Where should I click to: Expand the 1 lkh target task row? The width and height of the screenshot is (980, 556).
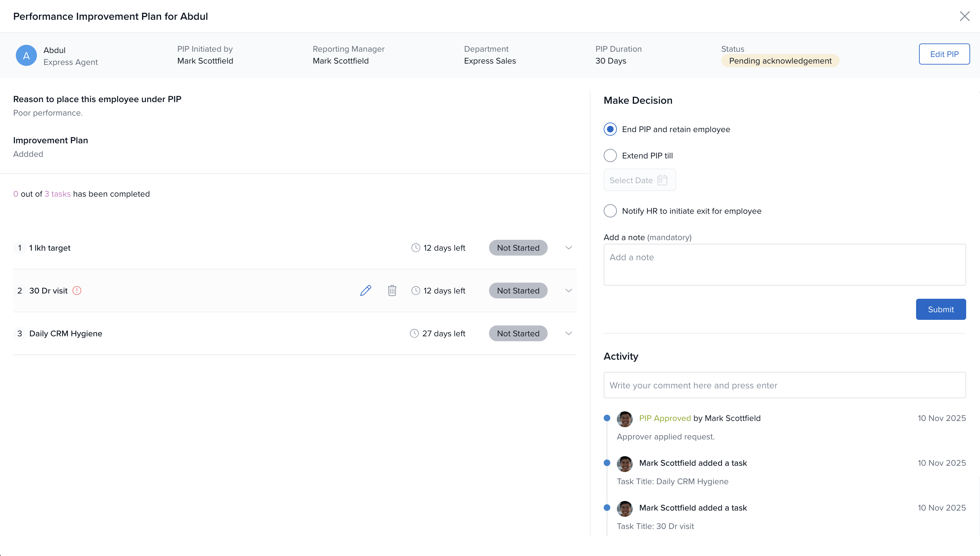(x=568, y=248)
